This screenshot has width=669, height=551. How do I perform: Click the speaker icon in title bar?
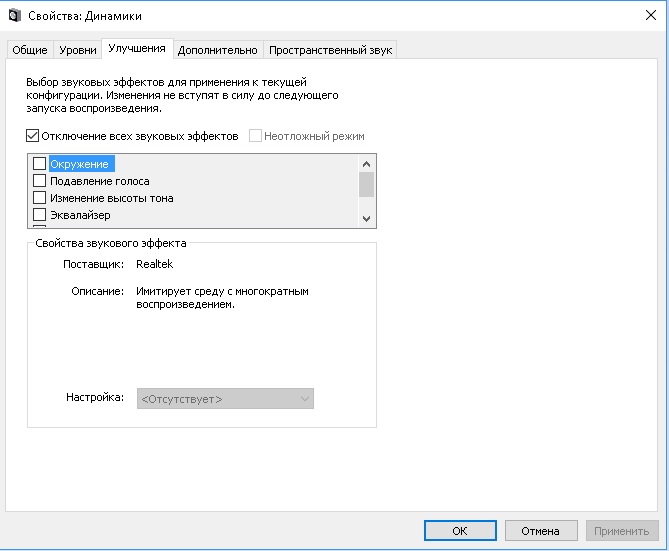pos(15,15)
